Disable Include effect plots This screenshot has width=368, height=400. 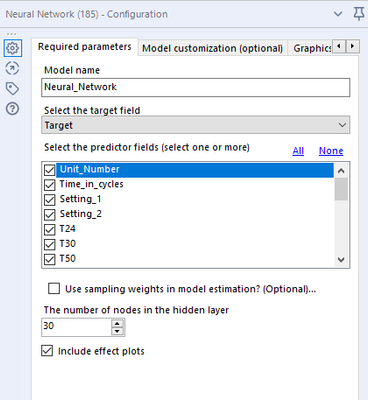click(47, 351)
